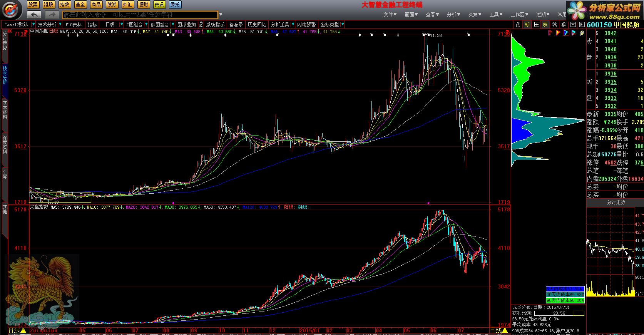Click 系统指示 toolbar item

215,24
